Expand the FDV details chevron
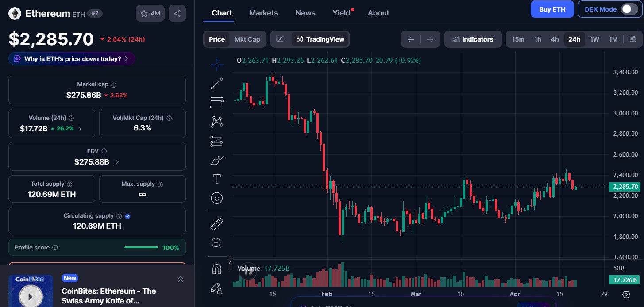644x307 pixels. 116,162
